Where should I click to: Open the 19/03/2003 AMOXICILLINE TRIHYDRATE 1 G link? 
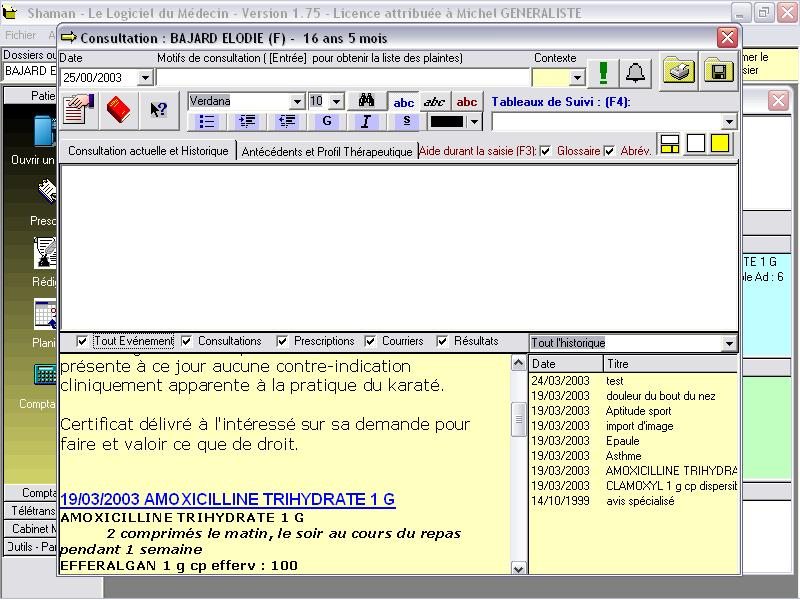coord(228,499)
